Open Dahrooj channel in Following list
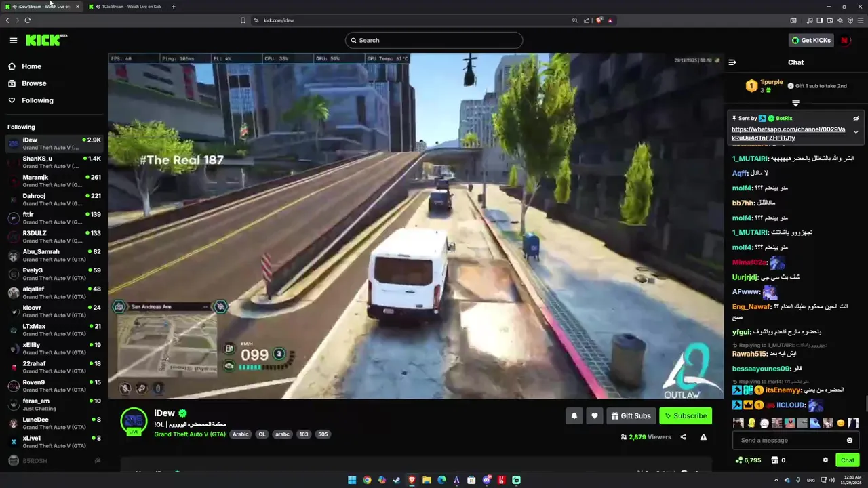Viewport: 868px width, 488px height. click(53, 199)
